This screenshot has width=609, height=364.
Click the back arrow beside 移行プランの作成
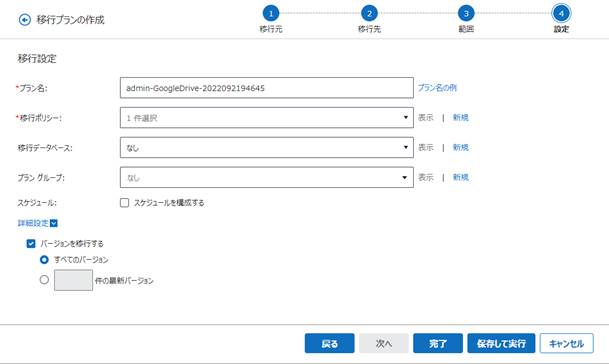pos(24,20)
